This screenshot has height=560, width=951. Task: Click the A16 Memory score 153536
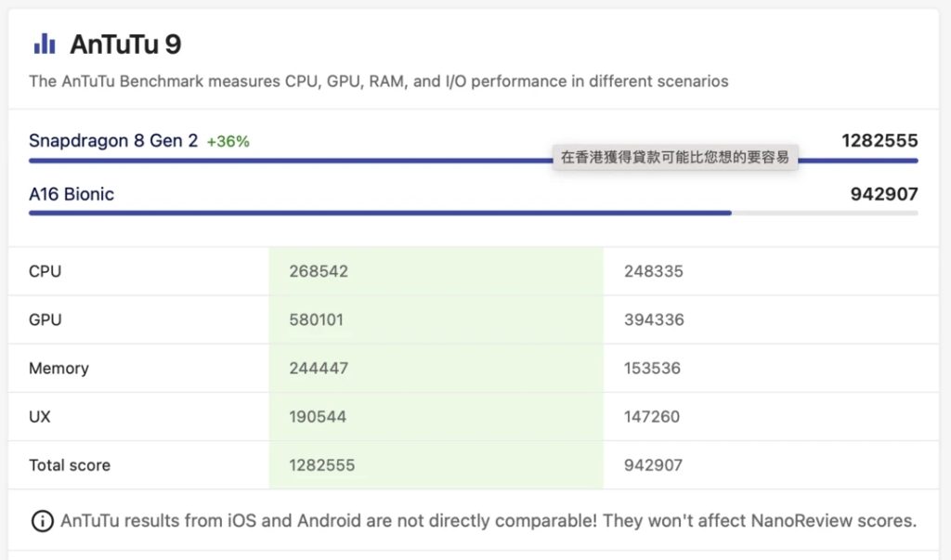(652, 369)
